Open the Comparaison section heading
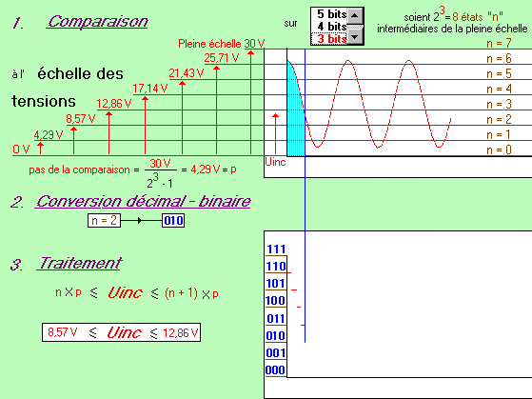 [x=97, y=21]
